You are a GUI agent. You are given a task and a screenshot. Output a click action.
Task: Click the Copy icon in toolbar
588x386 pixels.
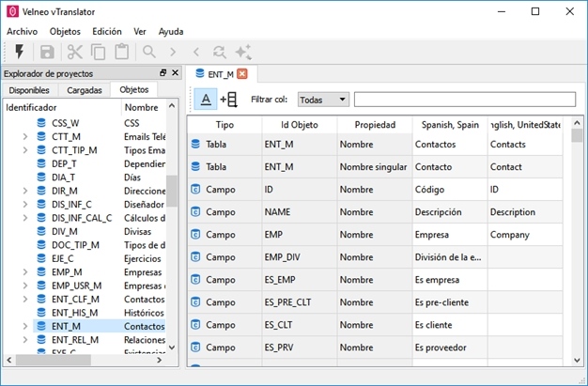(99, 53)
